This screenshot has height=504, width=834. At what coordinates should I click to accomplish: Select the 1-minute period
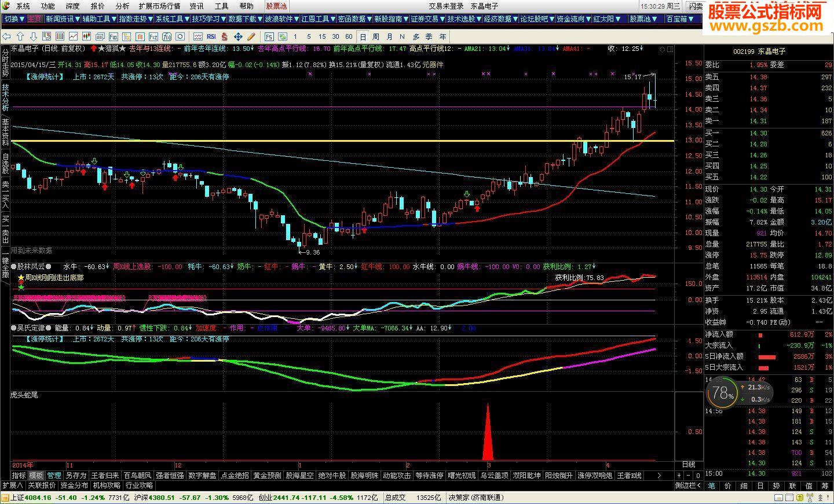click(295, 36)
